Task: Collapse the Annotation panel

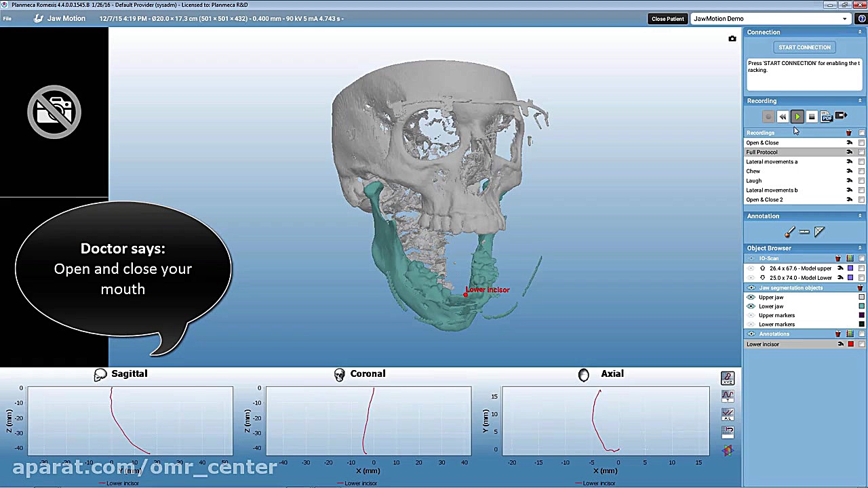Action: (860, 216)
